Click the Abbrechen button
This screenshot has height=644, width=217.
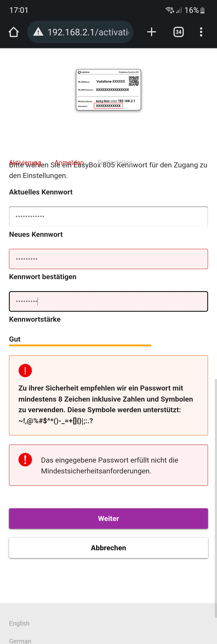[108, 548]
